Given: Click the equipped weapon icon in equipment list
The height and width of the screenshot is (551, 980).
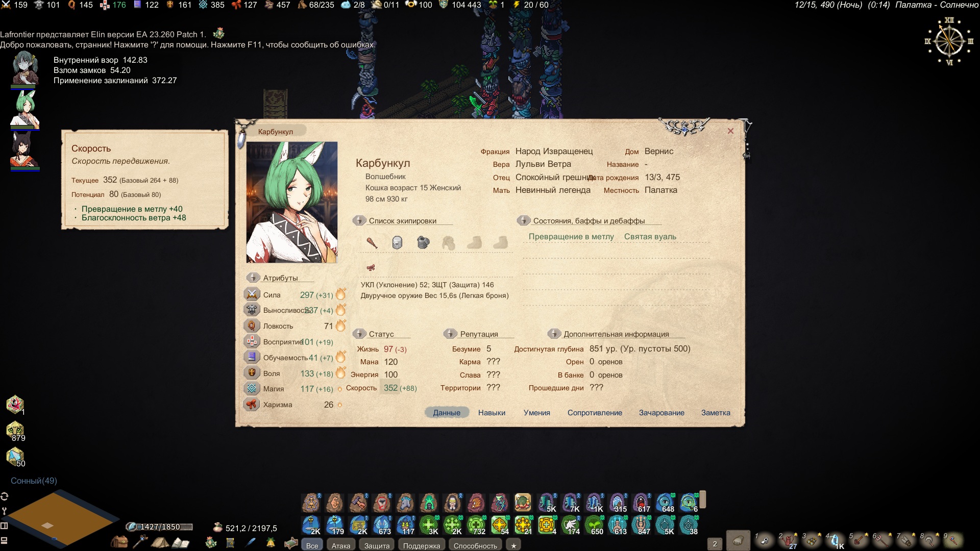Looking at the screenshot, I should pyautogui.click(x=372, y=243).
